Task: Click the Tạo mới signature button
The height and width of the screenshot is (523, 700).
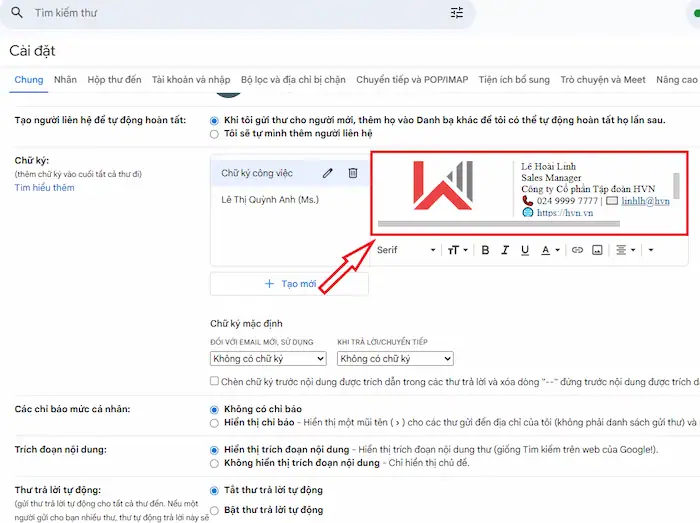Action: (x=289, y=284)
